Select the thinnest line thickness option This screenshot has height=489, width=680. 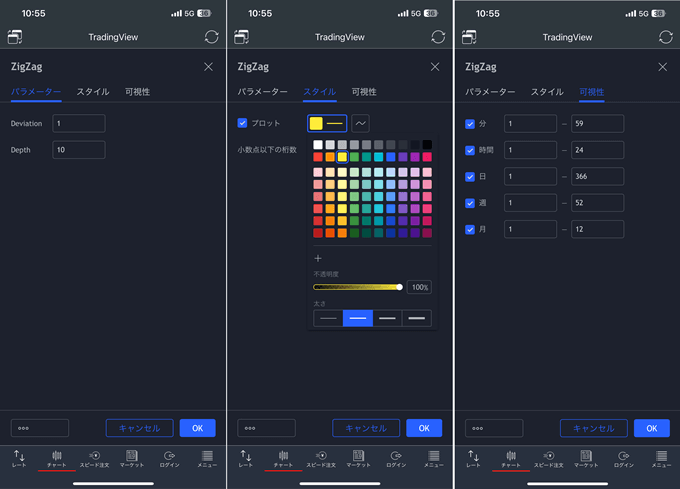(x=328, y=318)
